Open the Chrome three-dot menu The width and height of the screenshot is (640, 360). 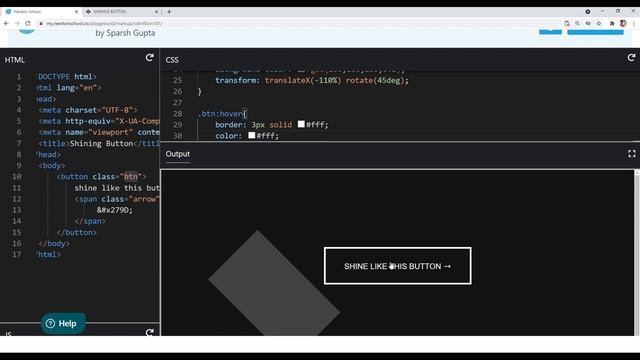click(633, 24)
